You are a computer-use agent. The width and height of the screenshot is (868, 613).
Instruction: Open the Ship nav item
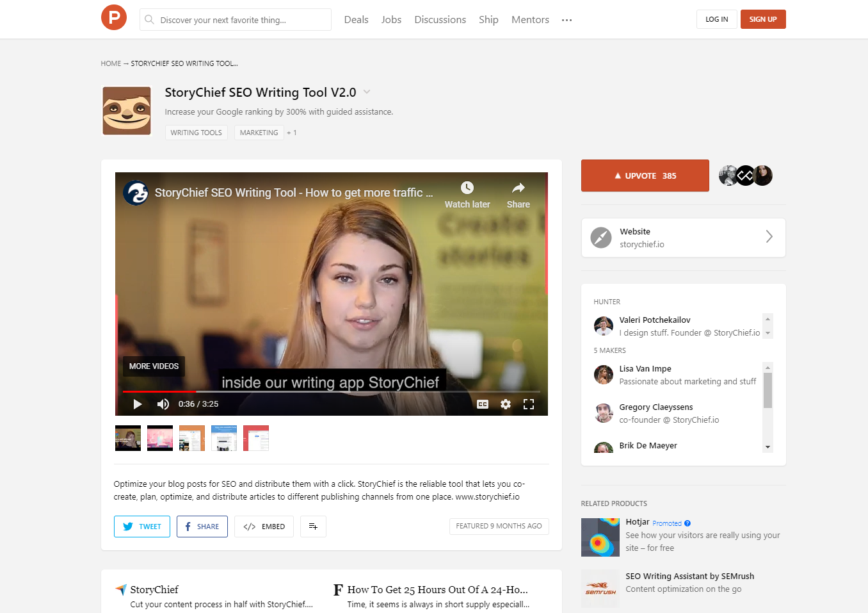(488, 20)
